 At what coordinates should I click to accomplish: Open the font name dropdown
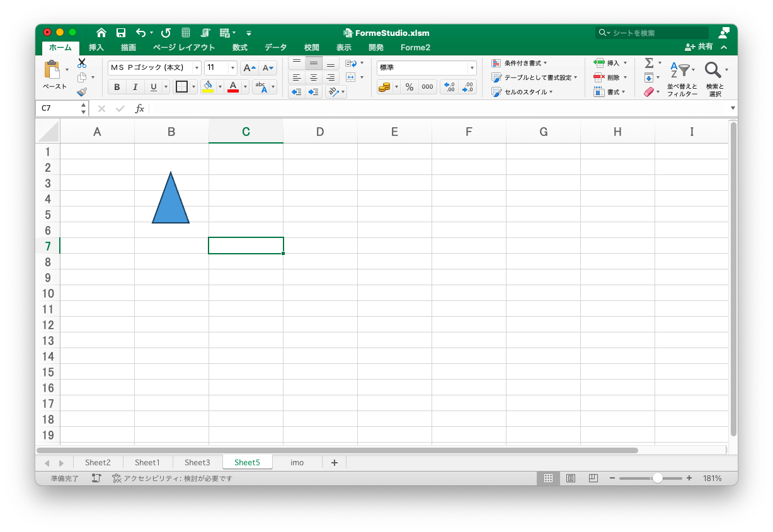[x=197, y=68]
